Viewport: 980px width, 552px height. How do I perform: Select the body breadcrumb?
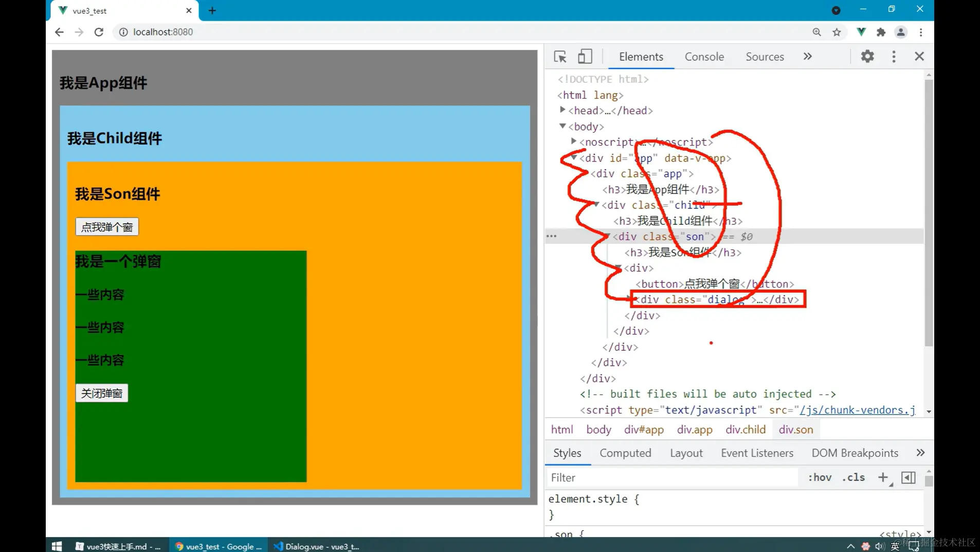598,430
